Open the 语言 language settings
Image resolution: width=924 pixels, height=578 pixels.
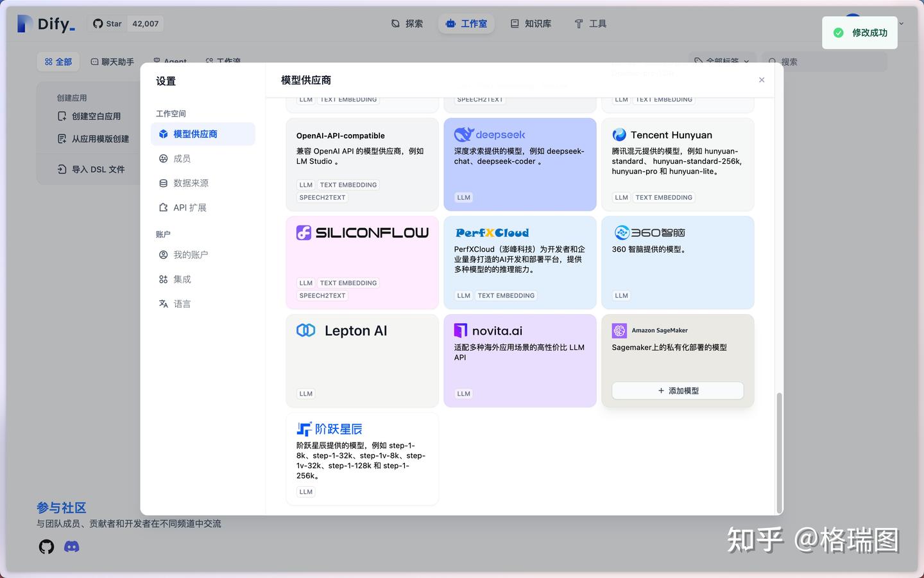[x=182, y=303]
